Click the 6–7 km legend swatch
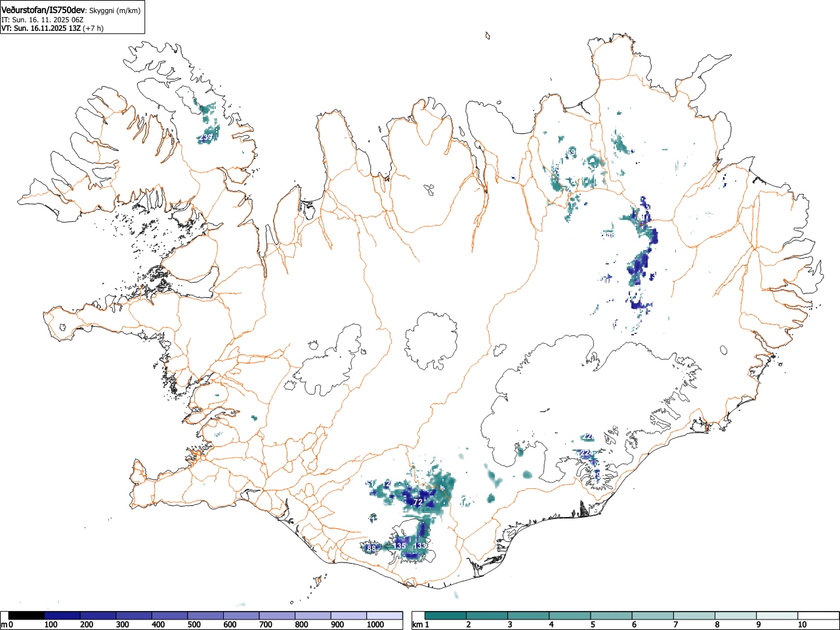840x630 pixels. click(x=653, y=616)
